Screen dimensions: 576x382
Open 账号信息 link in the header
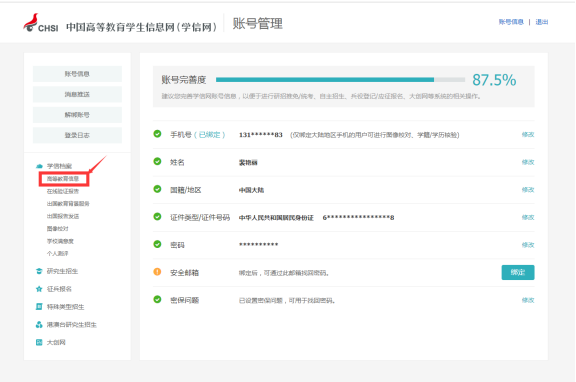click(x=511, y=22)
